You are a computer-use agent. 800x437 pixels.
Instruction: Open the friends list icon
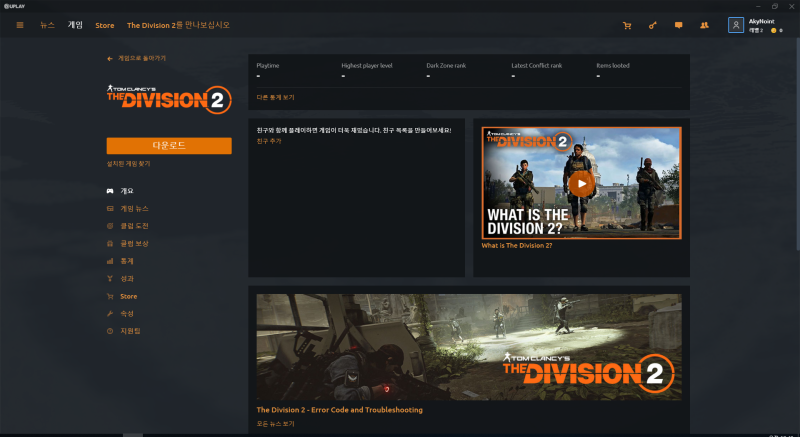(x=705, y=25)
